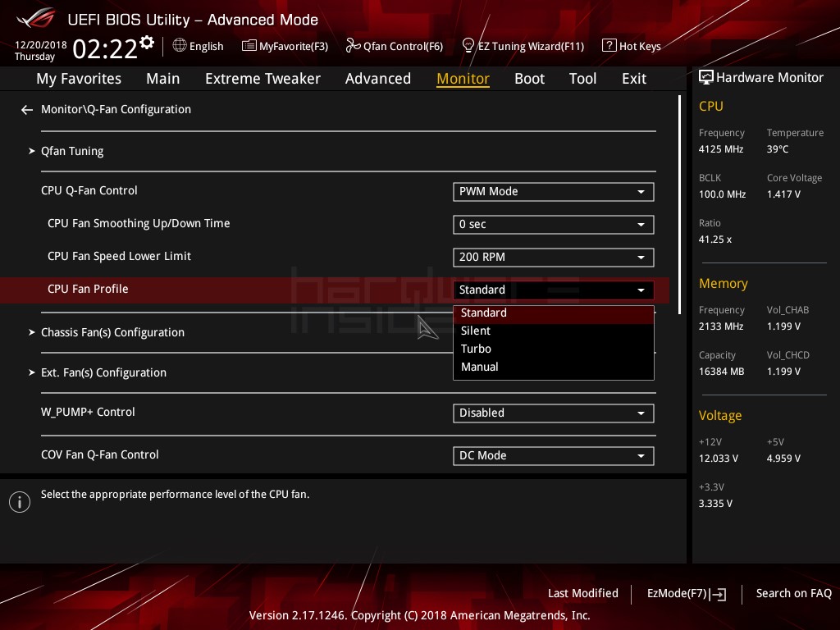Expand the Qfan Tuning submenu
The width and height of the screenshot is (840, 630).
point(72,151)
